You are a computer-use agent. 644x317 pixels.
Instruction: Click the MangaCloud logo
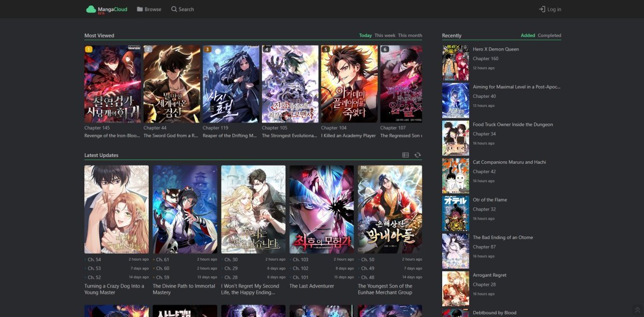[x=106, y=9]
